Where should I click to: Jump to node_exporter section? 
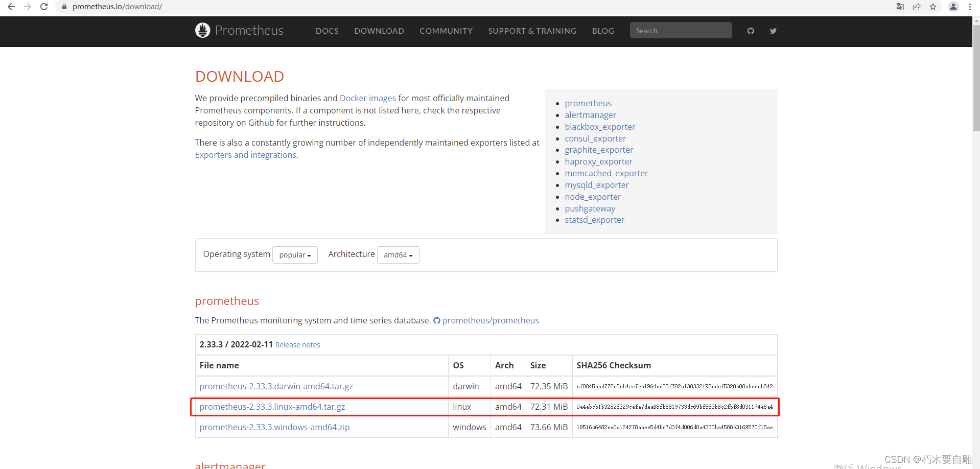(x=593, y=197)
